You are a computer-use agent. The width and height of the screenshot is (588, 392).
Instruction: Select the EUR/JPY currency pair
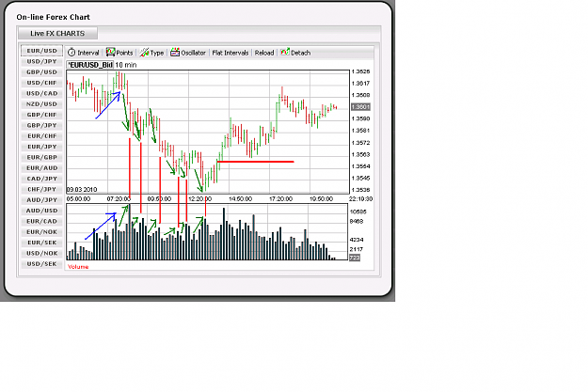tap(42, 147)
